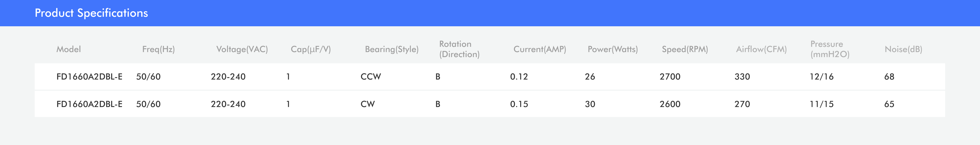Click the CCW bearing cell
This screenshot has width=980, height=145.
point(371,77)
